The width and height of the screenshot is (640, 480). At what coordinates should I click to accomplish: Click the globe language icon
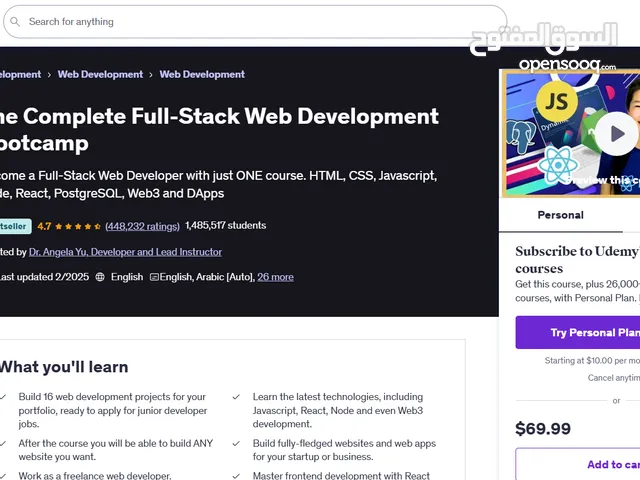pos(100,277)
